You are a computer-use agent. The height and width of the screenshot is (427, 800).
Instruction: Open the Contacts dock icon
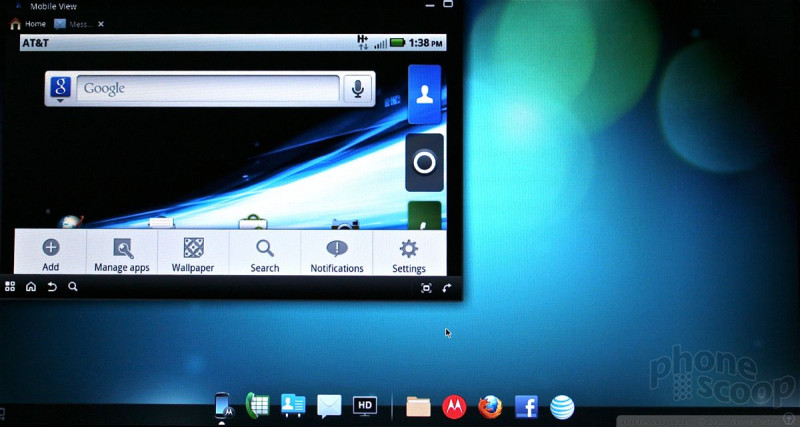pyautogui.click(x=293, y=406)
